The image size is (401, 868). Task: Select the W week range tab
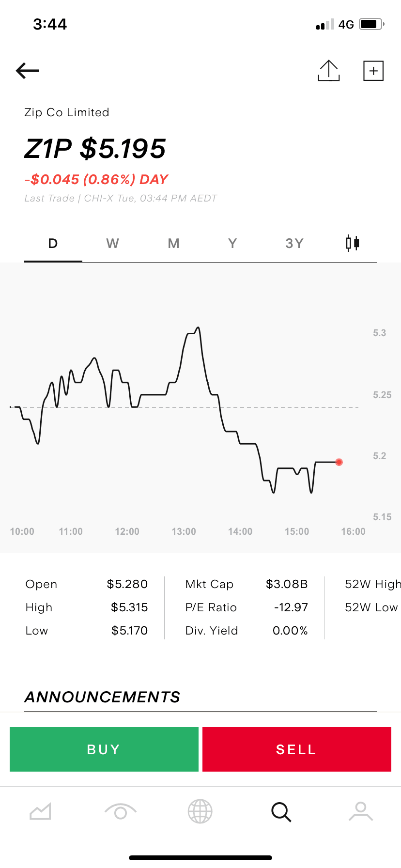point(112,243)
